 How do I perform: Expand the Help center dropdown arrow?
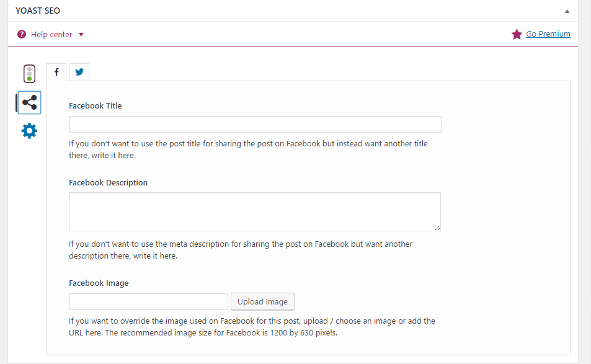[x=81, y=34]
